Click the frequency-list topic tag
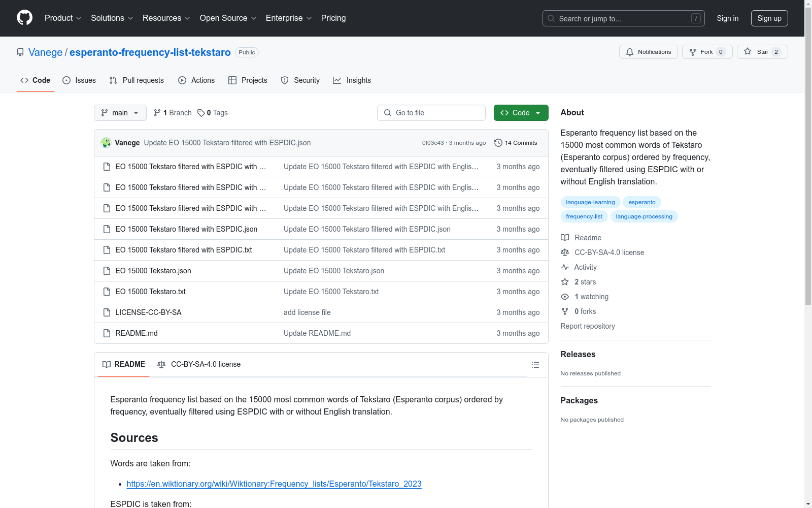 [x=584, y=216]
